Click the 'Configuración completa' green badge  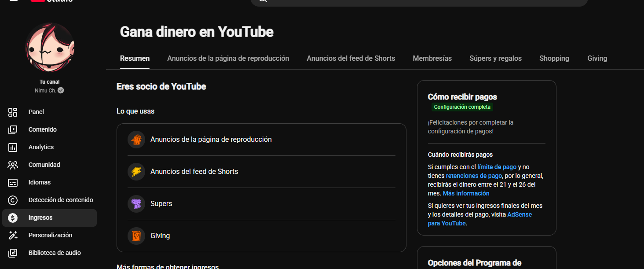(x=462, y=107)
